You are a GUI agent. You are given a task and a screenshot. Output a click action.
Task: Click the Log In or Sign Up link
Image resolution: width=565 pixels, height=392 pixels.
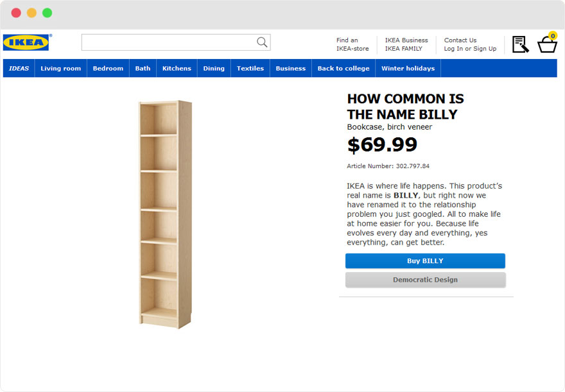coord(470,49)
